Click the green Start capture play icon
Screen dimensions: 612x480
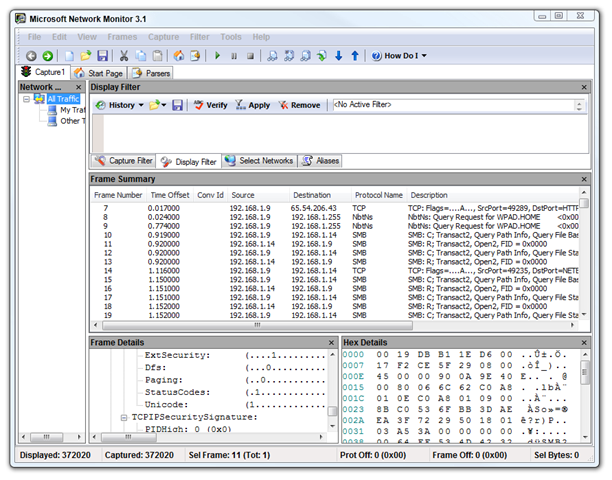[218, 56]
